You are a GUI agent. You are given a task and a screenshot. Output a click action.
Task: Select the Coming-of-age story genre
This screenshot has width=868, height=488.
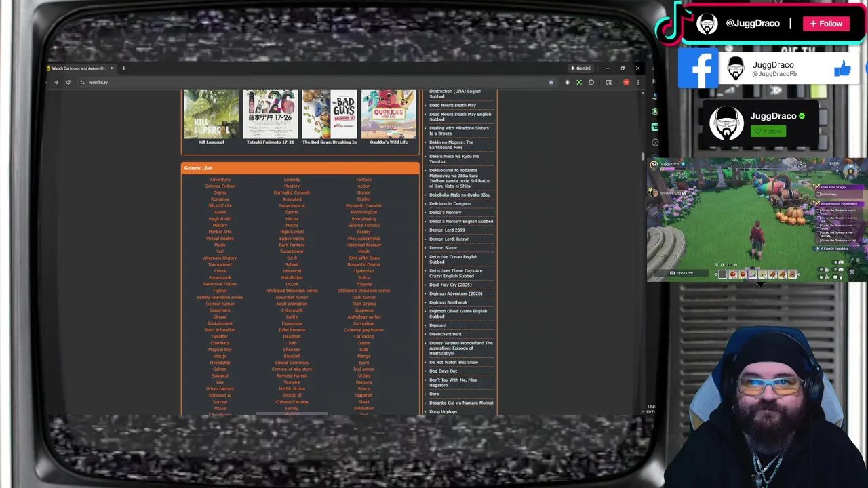[292, 369]
